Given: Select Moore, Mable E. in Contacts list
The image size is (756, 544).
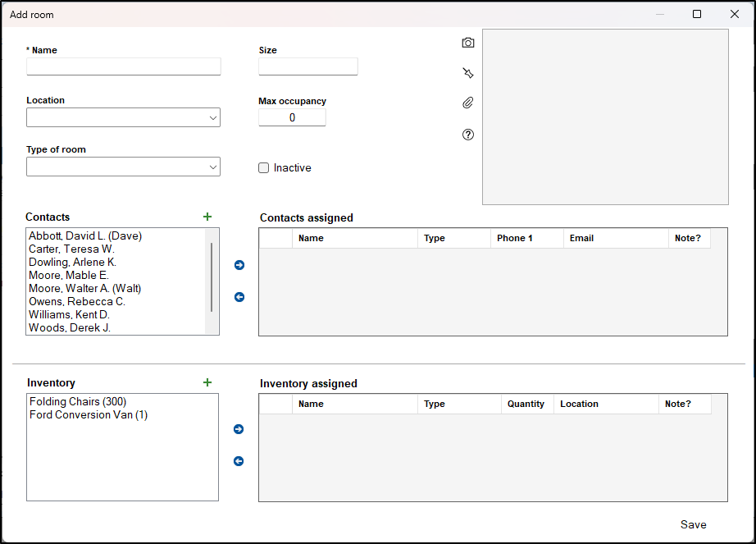Looking at the screenshot, I should [69, 275].
